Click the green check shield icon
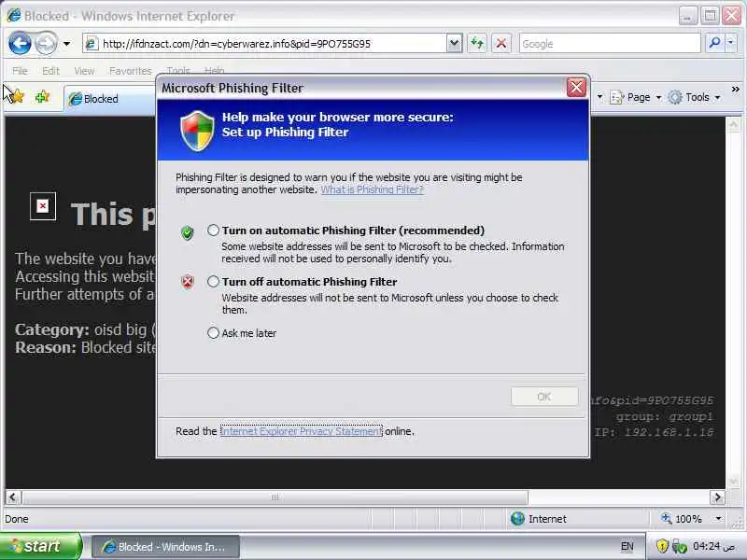The width and height of the screenshot is (747, 560). coord(188,232)
